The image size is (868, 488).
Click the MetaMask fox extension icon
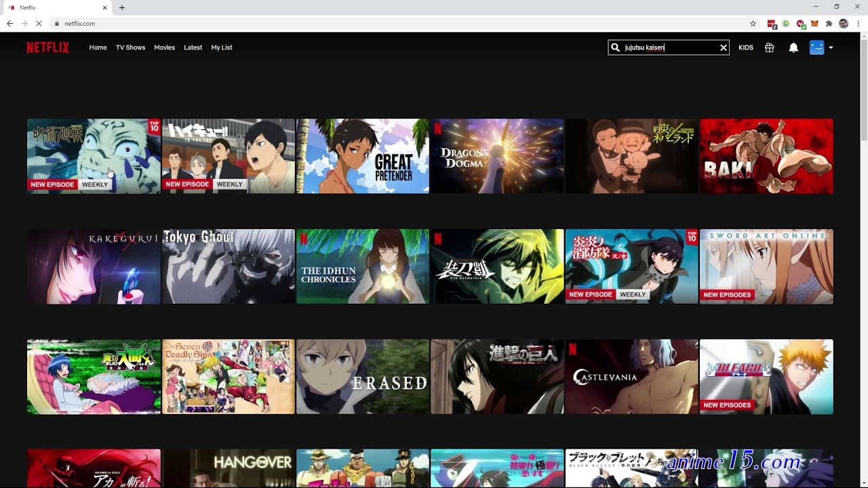pyautogui.click(x=814, y=23)
